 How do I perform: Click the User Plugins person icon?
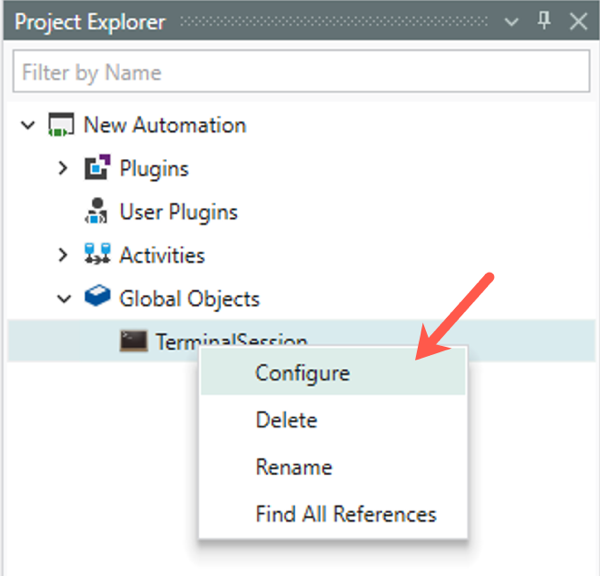(x=96, y=210)
